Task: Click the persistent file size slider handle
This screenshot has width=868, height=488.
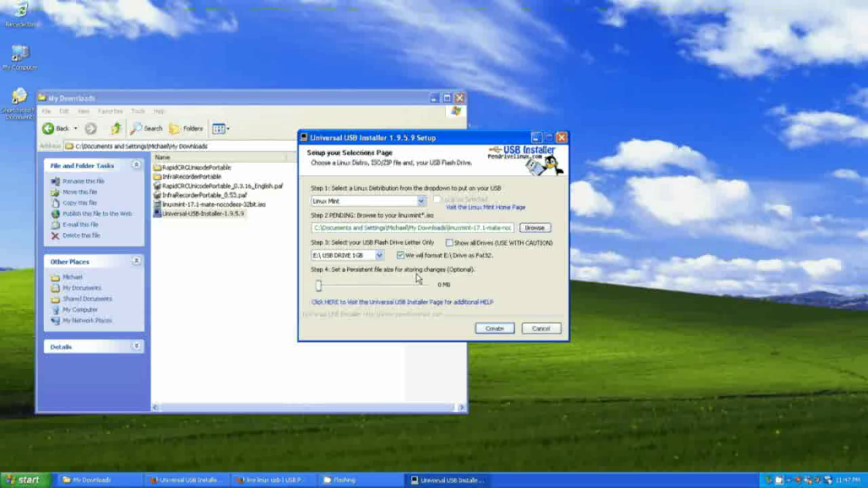Action: click(x=318, y=285)
